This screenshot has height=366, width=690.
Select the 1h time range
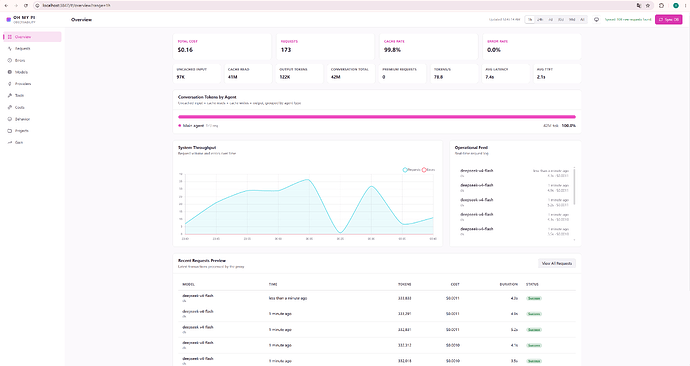[530, 19]
